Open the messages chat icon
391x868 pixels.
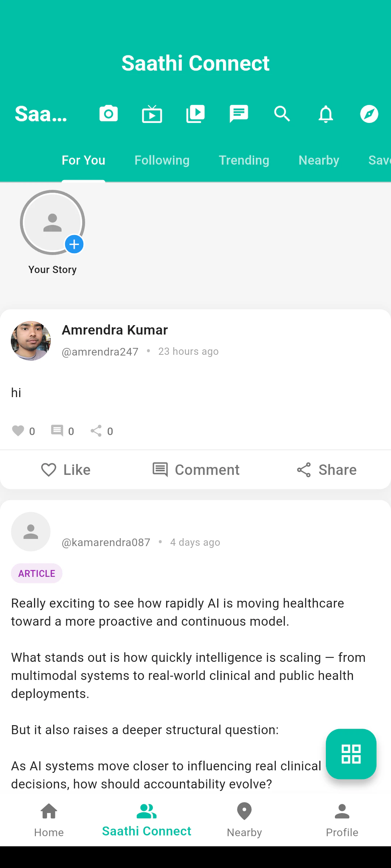239,114
